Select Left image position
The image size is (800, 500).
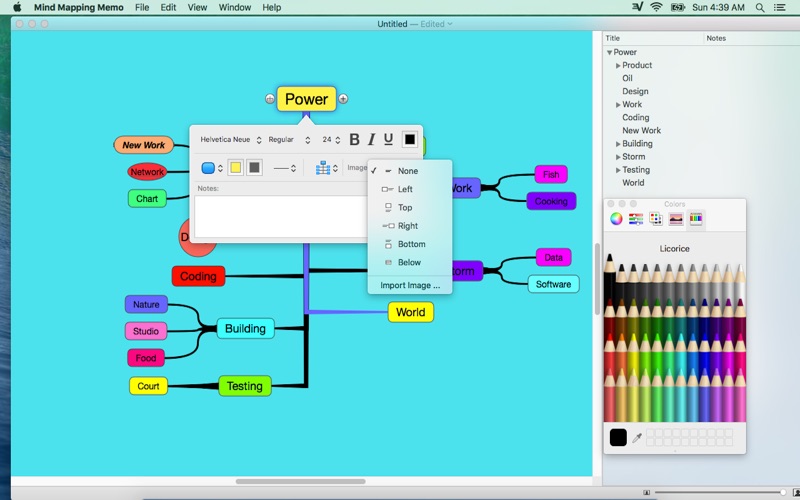click(x=410, y=189)
